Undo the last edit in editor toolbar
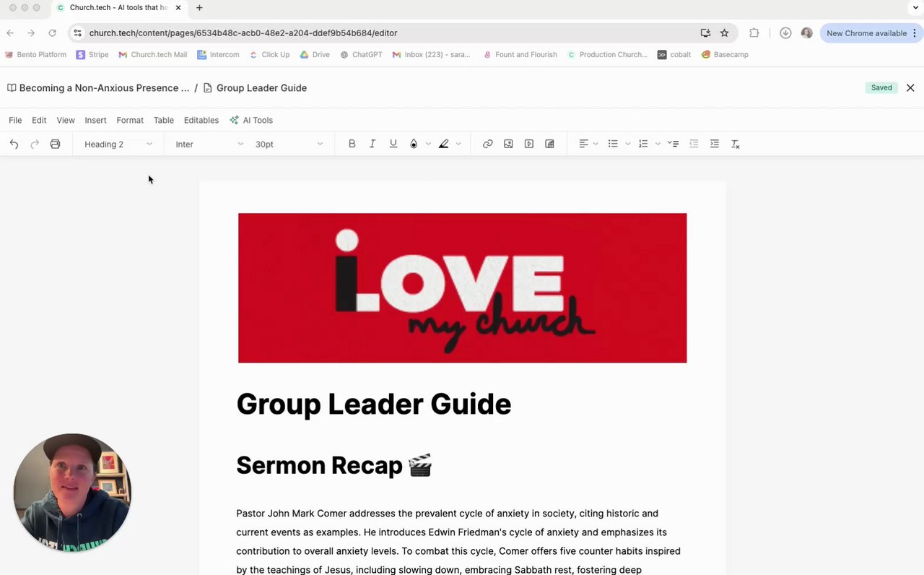The image size is (924, 575). [x=14, y=144]
